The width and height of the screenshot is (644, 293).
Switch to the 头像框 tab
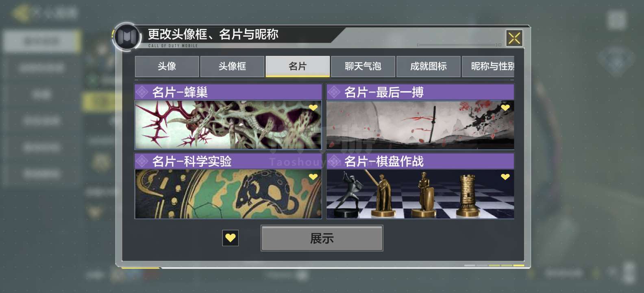[x=232, y=66]
